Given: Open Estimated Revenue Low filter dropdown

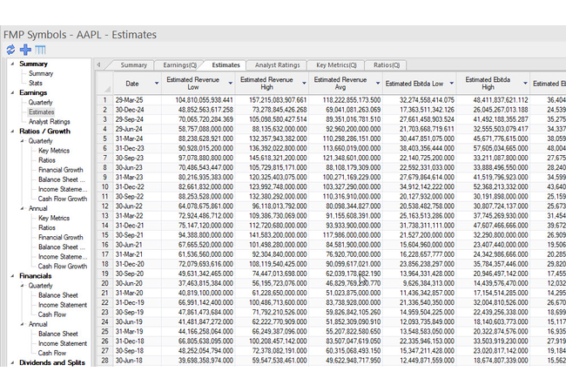Looking at the screenshot, I should [230, 84].
